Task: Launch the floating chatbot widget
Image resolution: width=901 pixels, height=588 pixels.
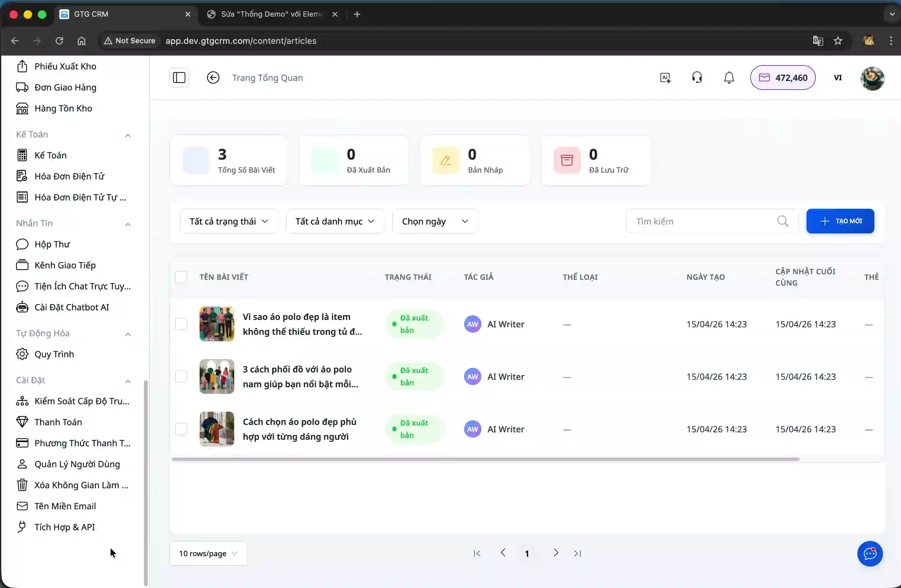Action: (x=869, y=554)
